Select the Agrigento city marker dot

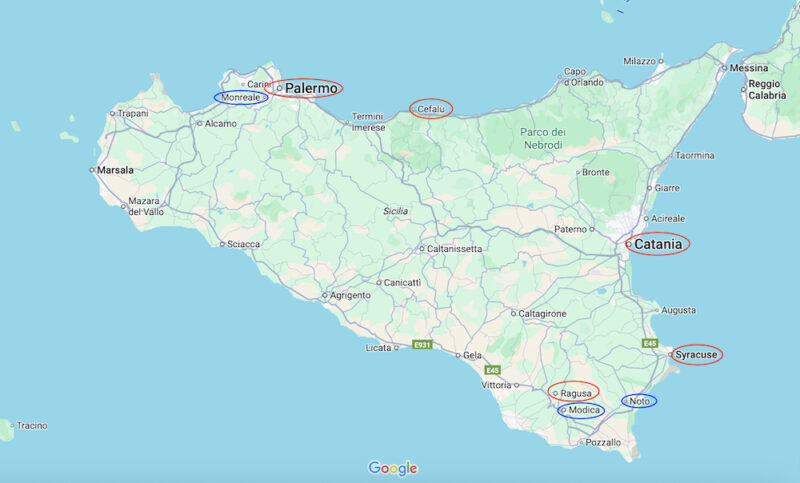(x=325, y=296)
